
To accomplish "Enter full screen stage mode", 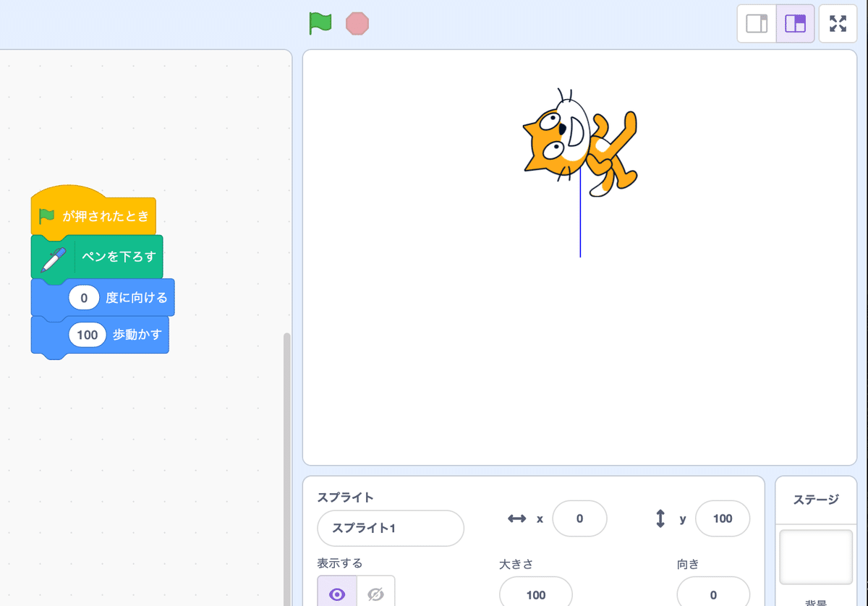I will click(x=838, y=24).
